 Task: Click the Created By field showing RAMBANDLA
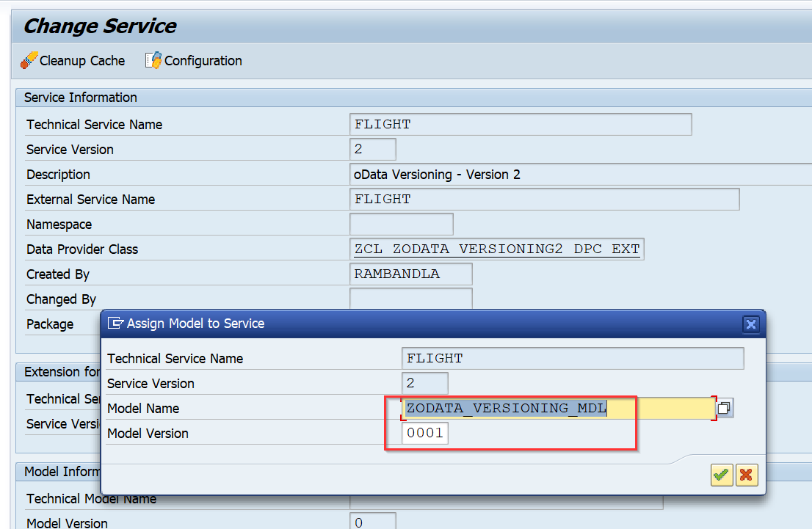(x=410, y=274)
